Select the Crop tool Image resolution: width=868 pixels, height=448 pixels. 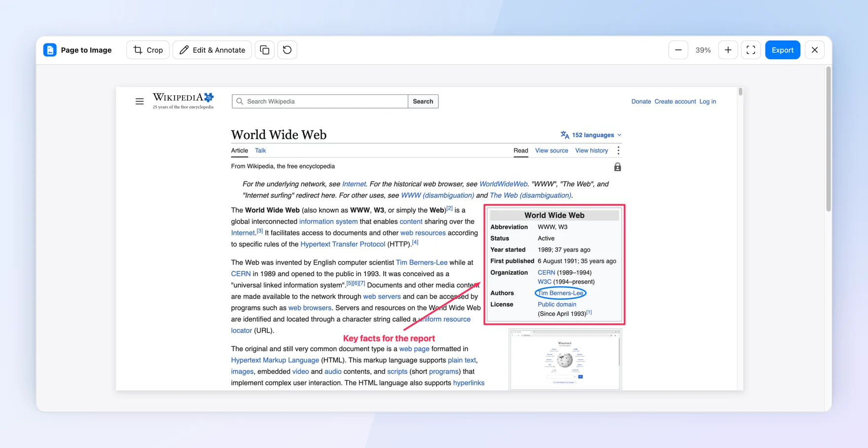[148, 50]
